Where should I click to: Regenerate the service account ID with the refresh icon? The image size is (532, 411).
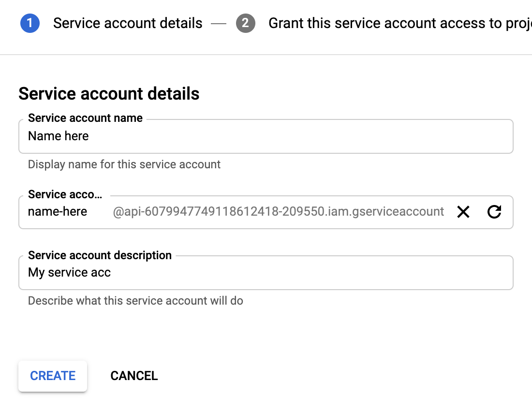click(x=494, y=212)
